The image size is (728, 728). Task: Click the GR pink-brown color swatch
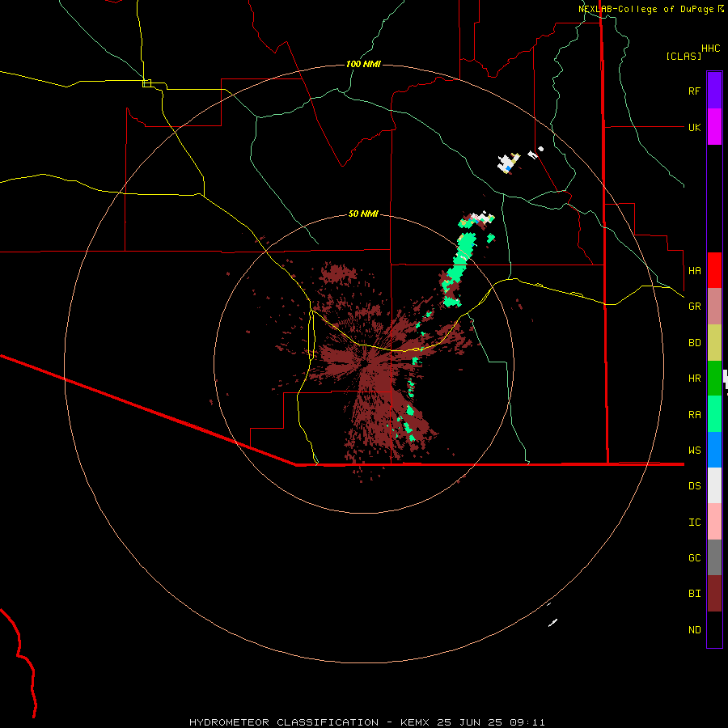(714, 307)
